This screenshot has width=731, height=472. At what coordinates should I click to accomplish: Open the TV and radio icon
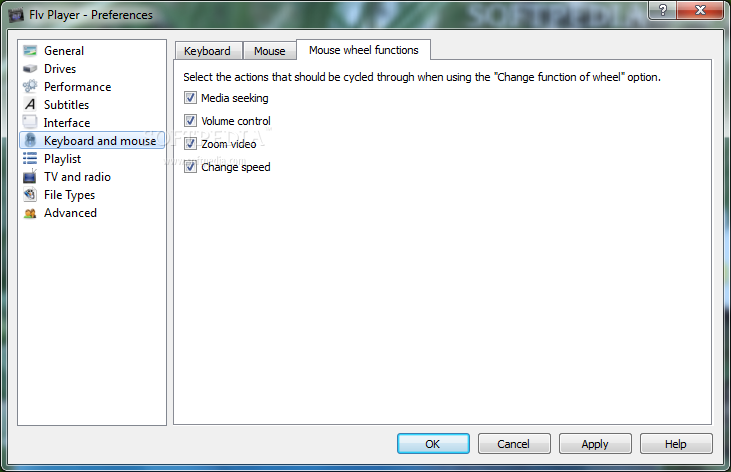30,176
